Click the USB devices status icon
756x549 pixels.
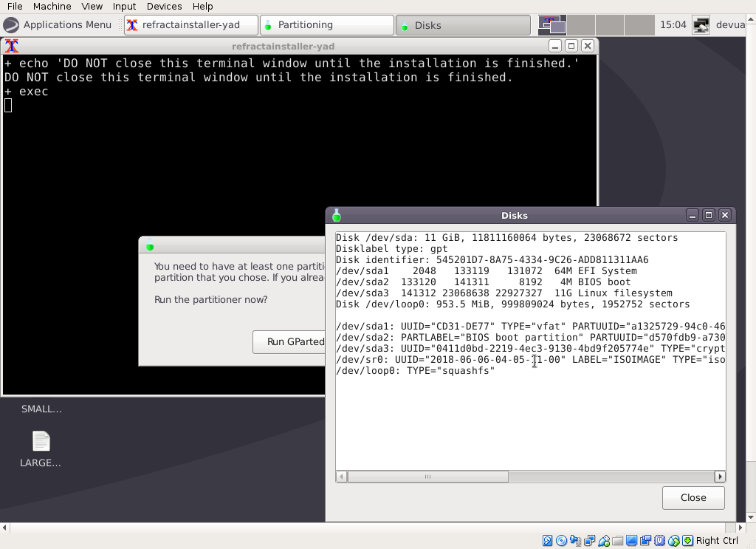tap(604, 541)
